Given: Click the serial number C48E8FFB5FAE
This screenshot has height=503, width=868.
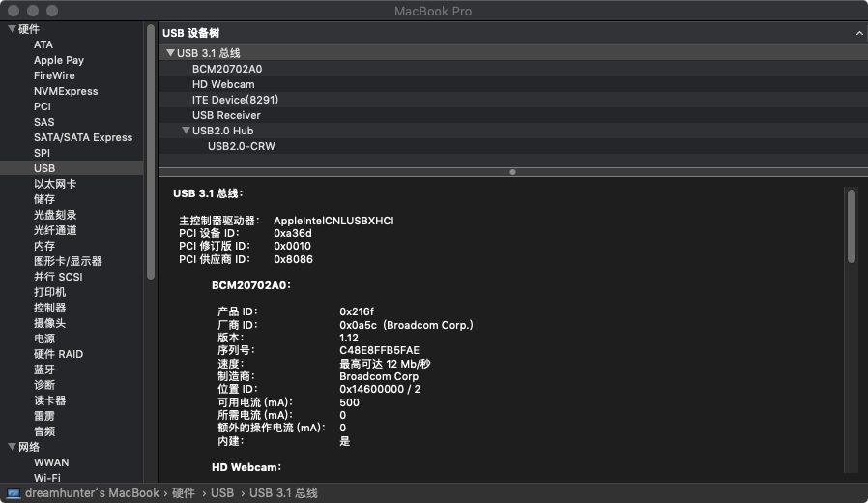Looking at the screenshot, I should pos(379,351).
